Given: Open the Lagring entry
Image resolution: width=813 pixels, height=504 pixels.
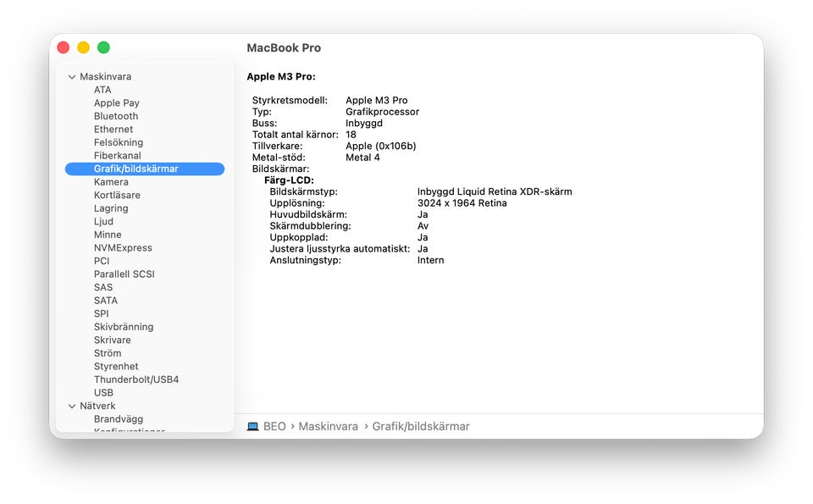Looking at the screenshot, I should click(110, 208).
